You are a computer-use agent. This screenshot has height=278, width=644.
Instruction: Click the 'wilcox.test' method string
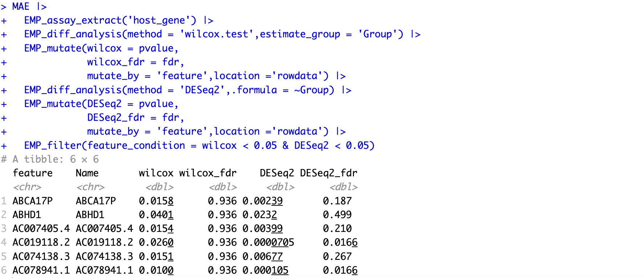(216, 34)
